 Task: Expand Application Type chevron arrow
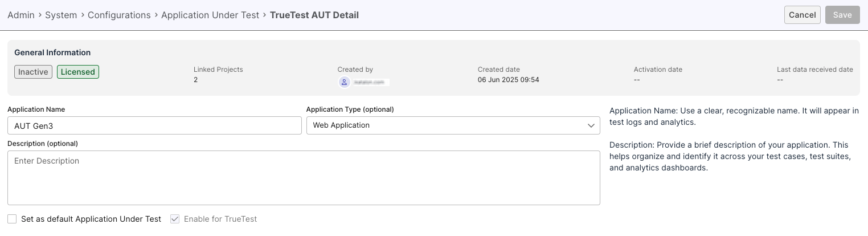[591, 125]
